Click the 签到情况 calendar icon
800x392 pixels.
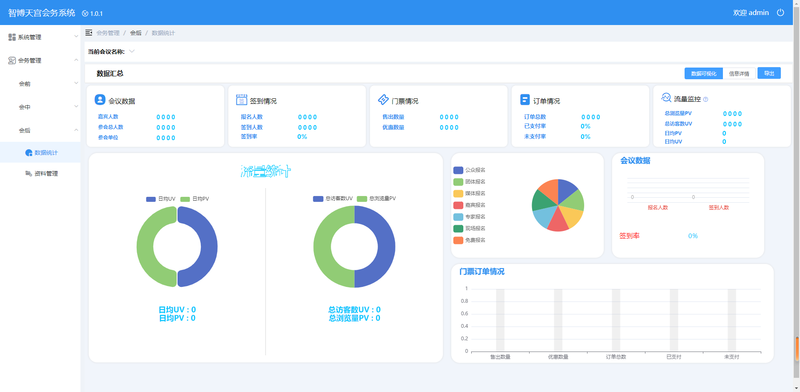point(241,100)
